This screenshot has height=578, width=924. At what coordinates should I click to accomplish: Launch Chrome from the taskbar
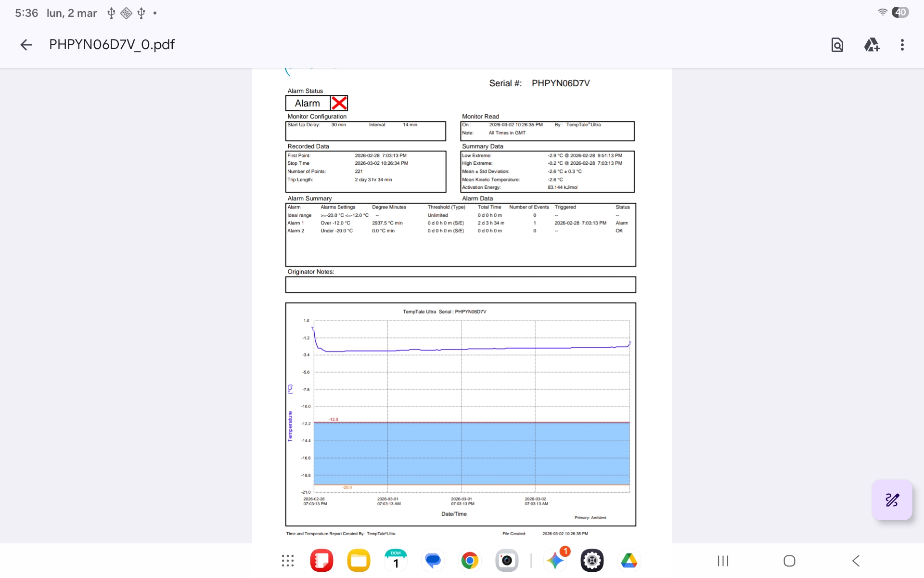pyautogui.click(x=470, y=561)
